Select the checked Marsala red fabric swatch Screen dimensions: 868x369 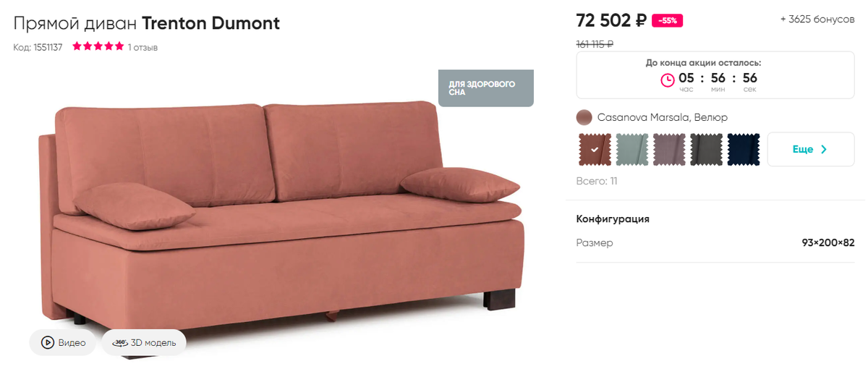tap(595, 150)
